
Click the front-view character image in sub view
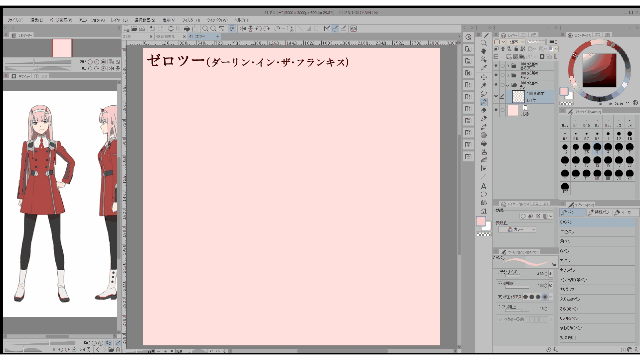[44, 203]
